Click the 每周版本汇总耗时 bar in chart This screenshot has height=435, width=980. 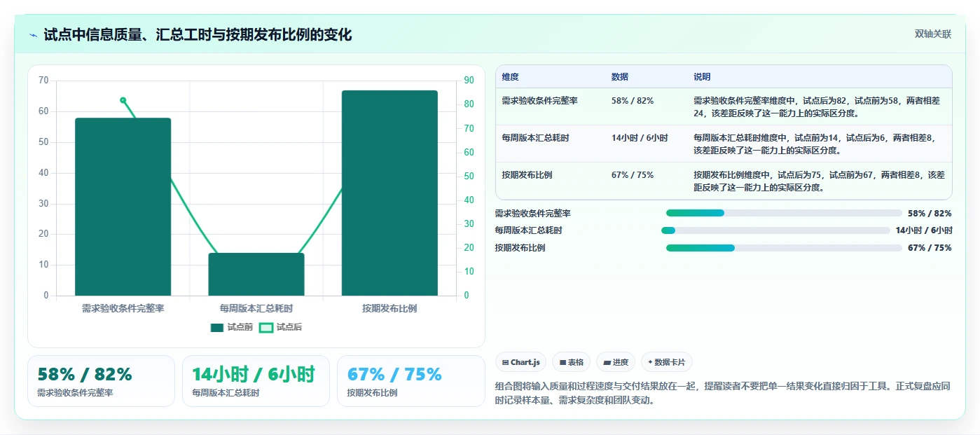256,274
